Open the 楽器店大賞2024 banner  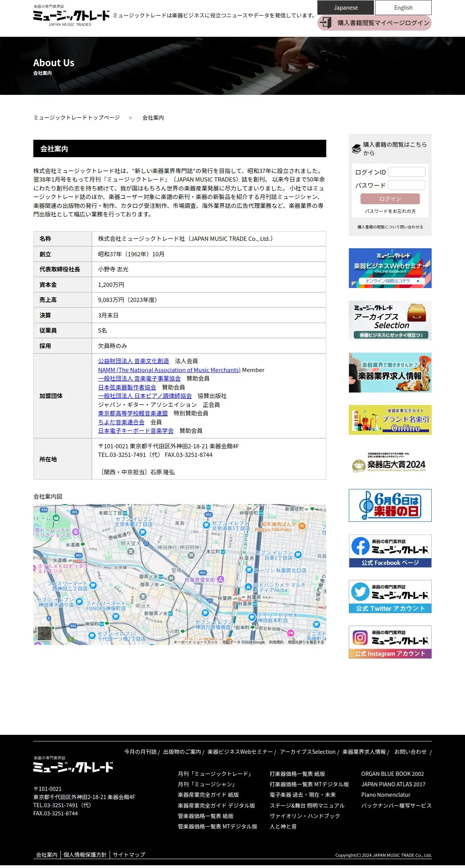(x=390, y=462)
